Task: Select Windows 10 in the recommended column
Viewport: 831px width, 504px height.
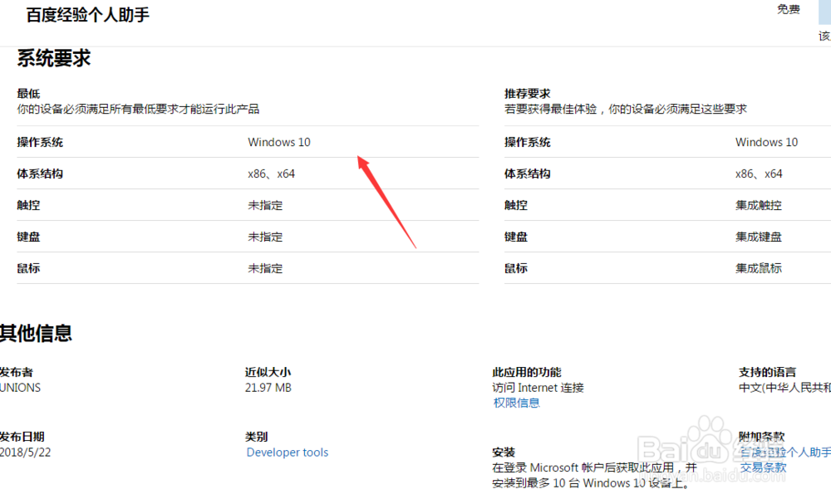Action: (766, 142)
